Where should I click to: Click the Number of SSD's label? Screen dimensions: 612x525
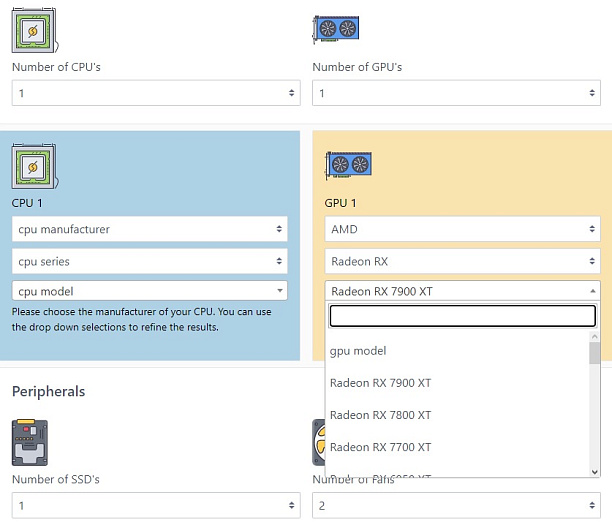[56, 479]
